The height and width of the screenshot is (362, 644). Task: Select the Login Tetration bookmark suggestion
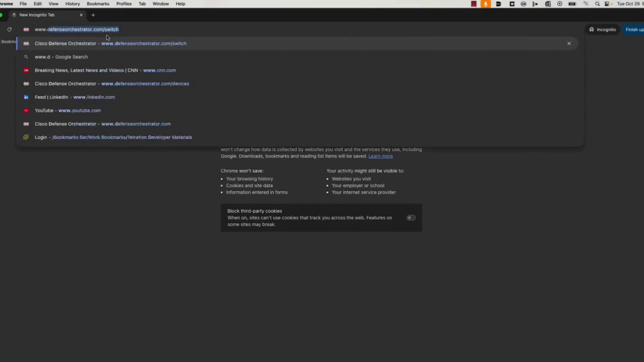pyautogui.click(x=297, y=137)
